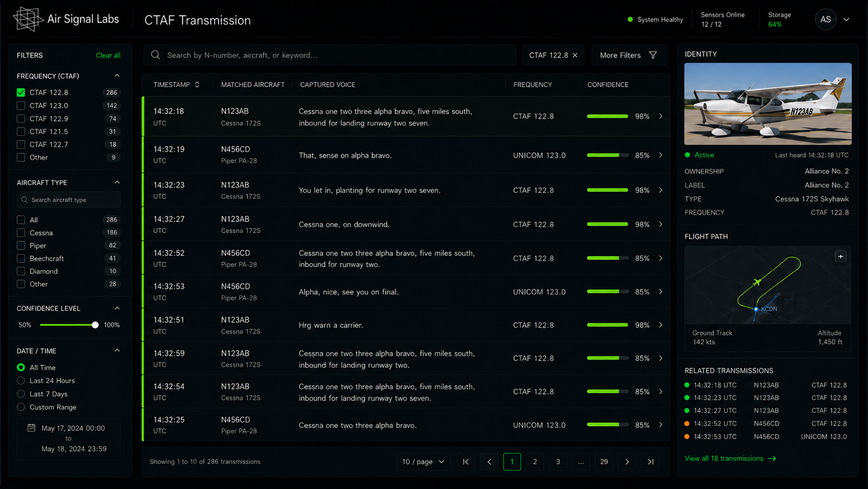868x489 pixels.
Task: Click the pagination ellipsis button
Action: point(581,461)
